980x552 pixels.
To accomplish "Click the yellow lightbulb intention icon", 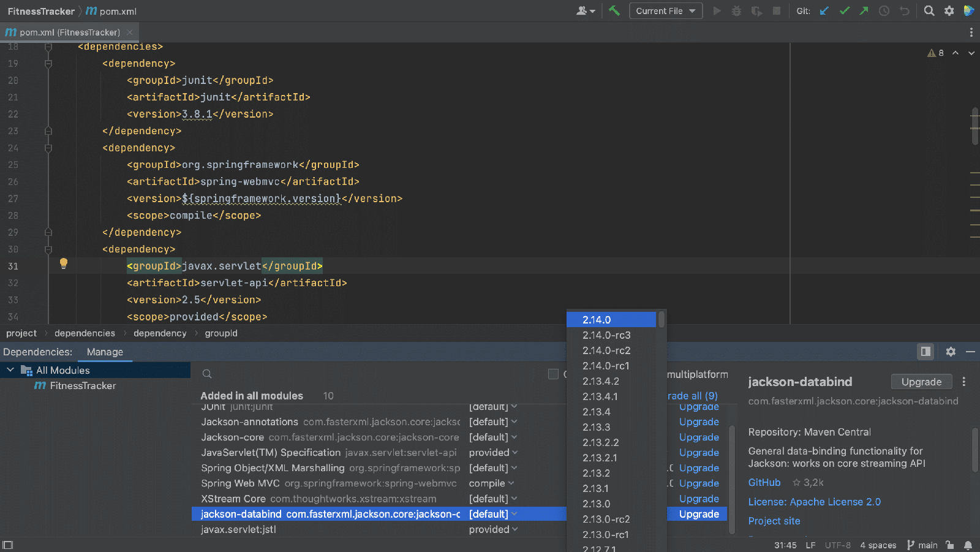I will click(x=63, y=263).
